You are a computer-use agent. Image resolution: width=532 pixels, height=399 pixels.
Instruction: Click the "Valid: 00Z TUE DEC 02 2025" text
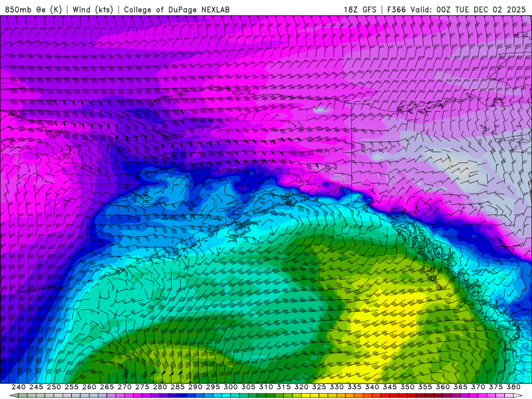(468, 9)
